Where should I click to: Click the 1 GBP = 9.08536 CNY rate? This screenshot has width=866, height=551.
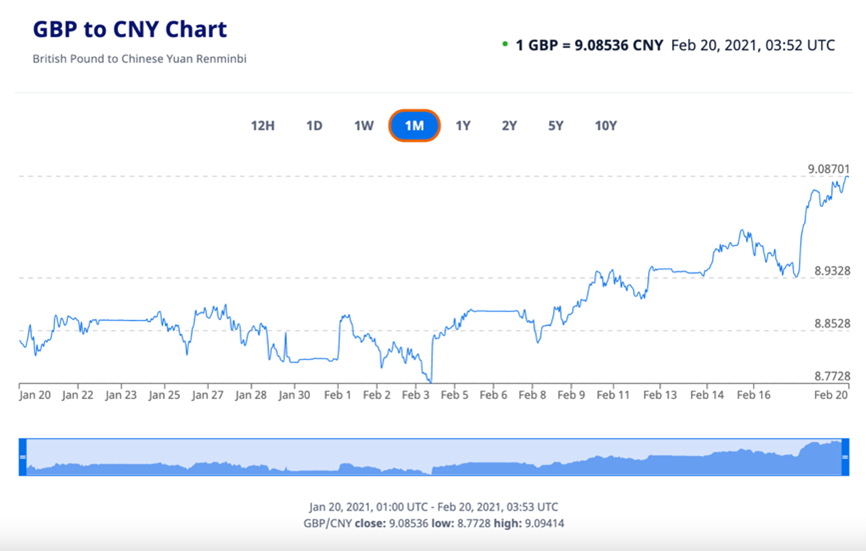click(x=589, y=46)
